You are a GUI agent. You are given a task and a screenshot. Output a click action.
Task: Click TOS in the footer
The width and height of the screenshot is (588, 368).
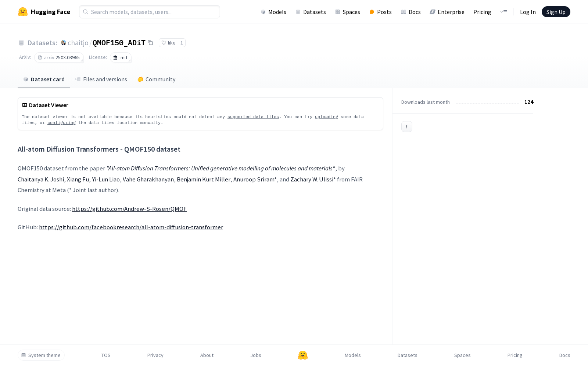click(106, 355)
